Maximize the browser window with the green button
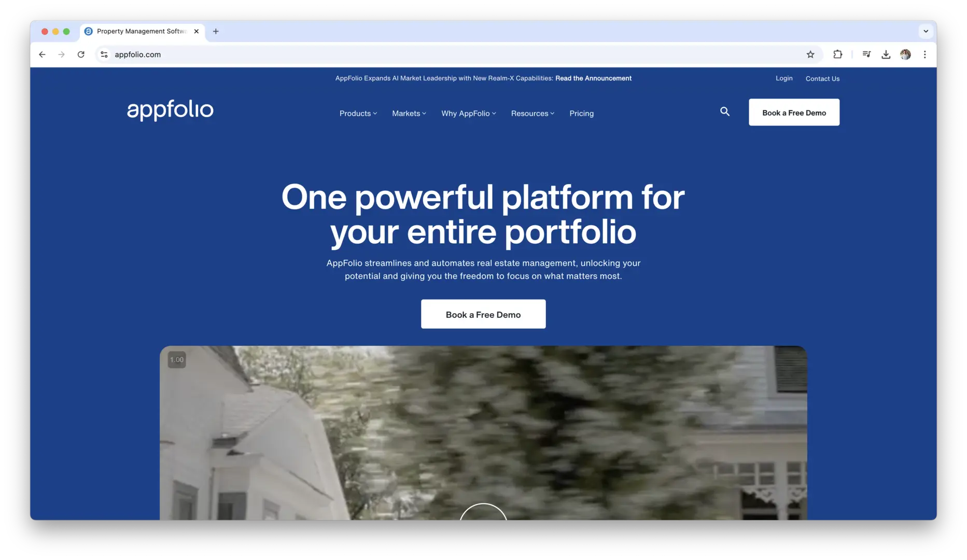Screen dimensions: 967x560 66,32
